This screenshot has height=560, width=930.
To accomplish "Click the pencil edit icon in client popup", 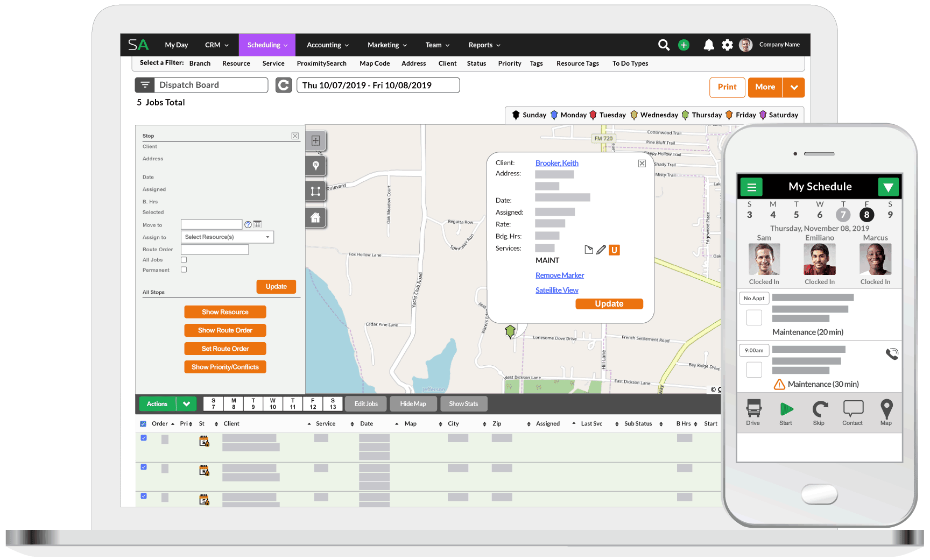I will [x=601, y=250].
